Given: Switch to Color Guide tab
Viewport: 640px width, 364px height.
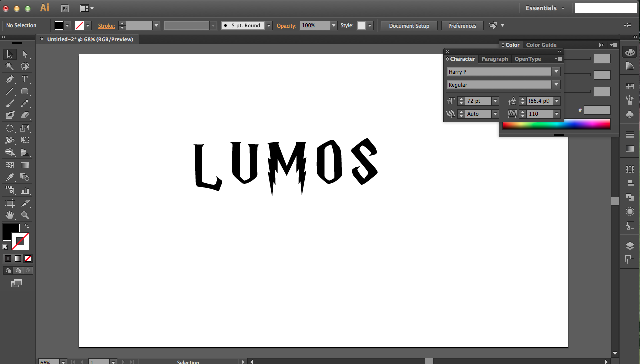Looking at the screenshot, I should click(541, 45).
